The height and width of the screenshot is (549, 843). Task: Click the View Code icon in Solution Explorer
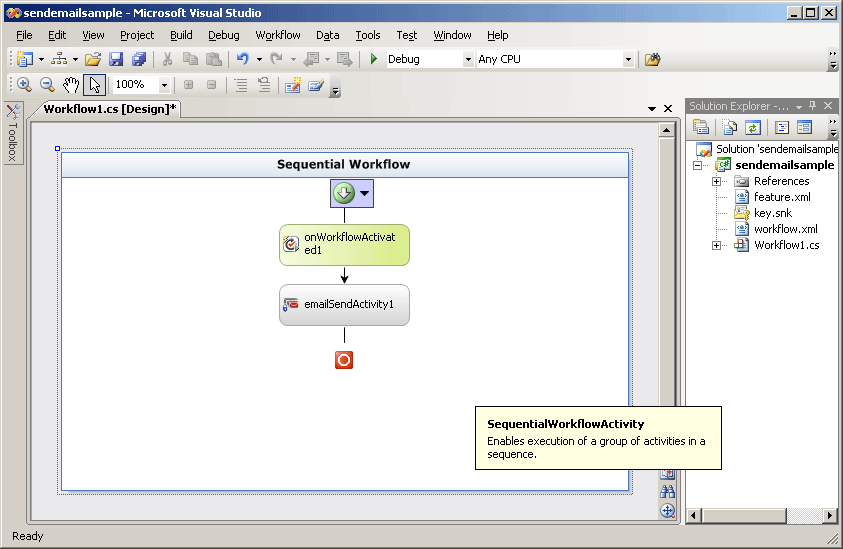[x=782, y=127]
